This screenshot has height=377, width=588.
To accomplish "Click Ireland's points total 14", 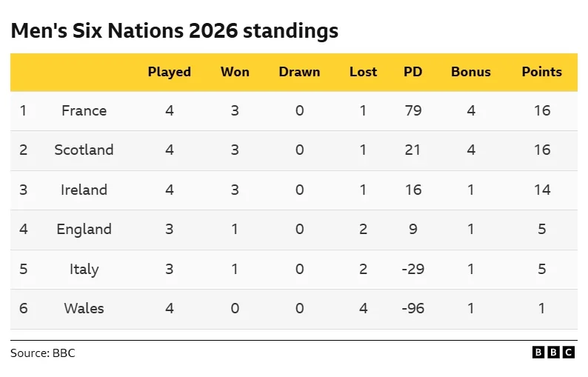I will coord(541,190).
